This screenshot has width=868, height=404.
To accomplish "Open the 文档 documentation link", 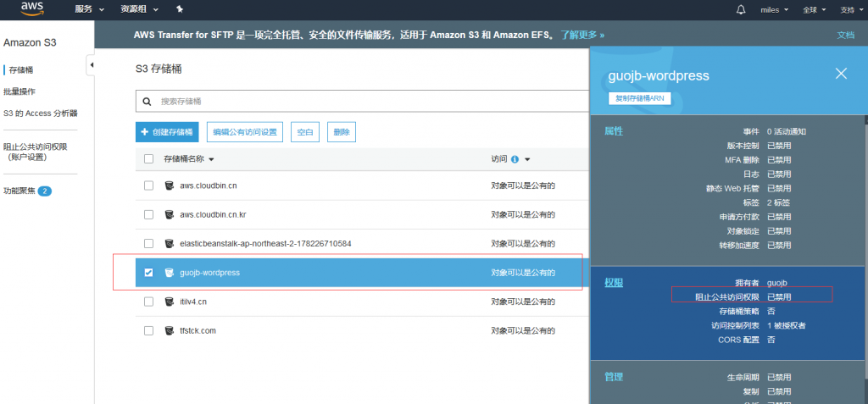I will pos(845,35).
